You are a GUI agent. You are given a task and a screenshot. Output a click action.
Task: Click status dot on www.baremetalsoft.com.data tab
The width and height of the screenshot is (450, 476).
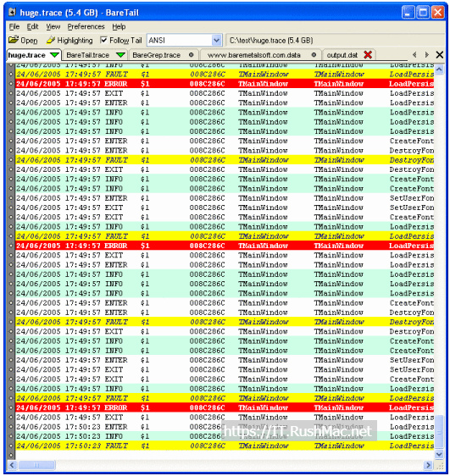(314, 55)
